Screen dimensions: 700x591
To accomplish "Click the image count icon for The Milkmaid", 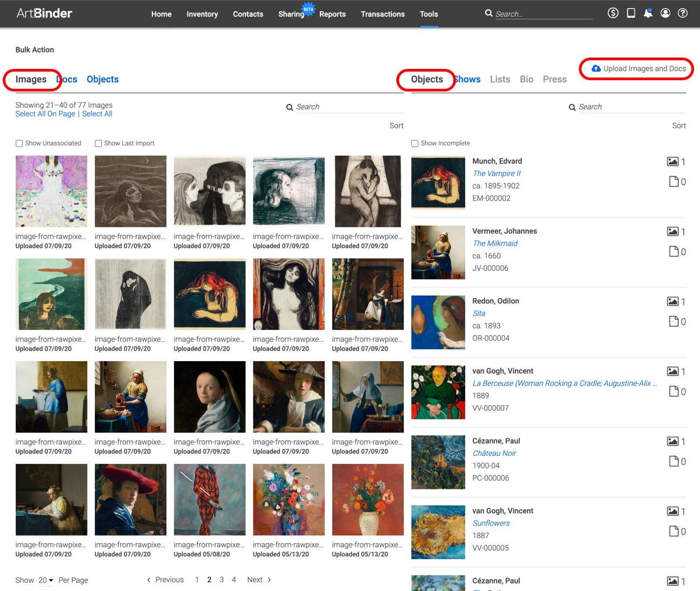I will (673, 231).
